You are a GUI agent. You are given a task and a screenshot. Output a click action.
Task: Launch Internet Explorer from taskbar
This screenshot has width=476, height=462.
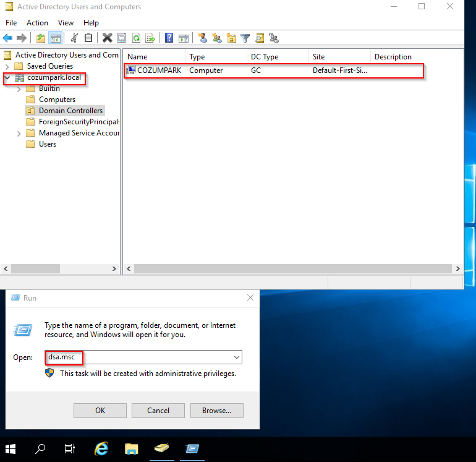[x=101, y=449]
